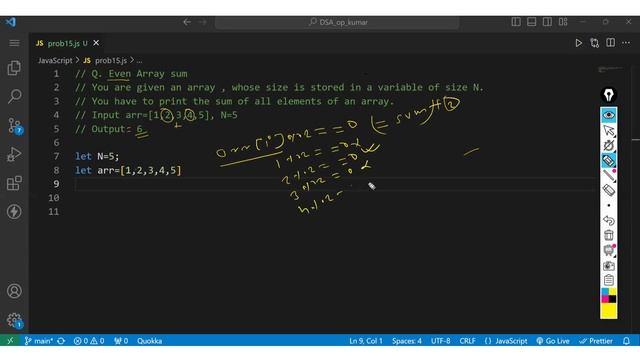Image resolution: width=640 pixels, height=360 pixels.
Task: Take a screenshot with camera icon
Action: [x=609, y=266]
